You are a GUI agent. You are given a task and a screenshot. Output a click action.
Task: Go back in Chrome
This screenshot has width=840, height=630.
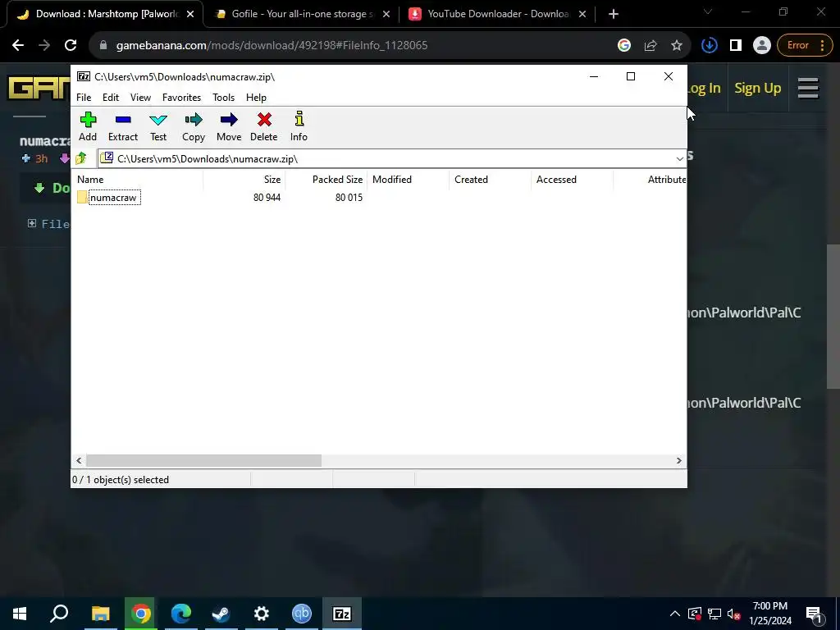18,45
